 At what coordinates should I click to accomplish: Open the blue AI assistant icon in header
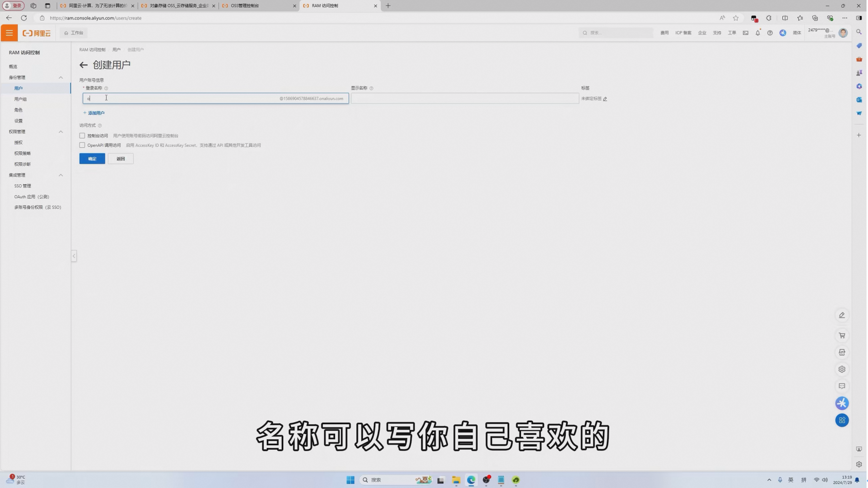tap(783, 33)
